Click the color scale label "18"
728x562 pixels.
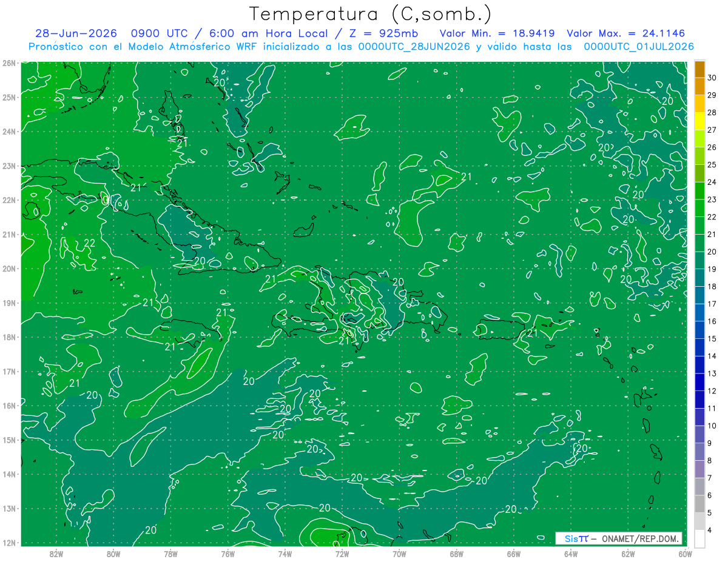(x=712, y=286)
